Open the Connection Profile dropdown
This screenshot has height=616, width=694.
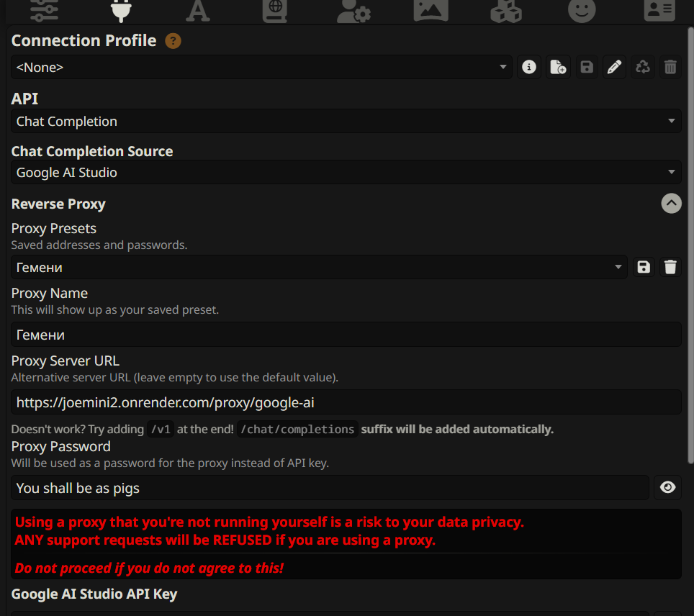point(261,67)
